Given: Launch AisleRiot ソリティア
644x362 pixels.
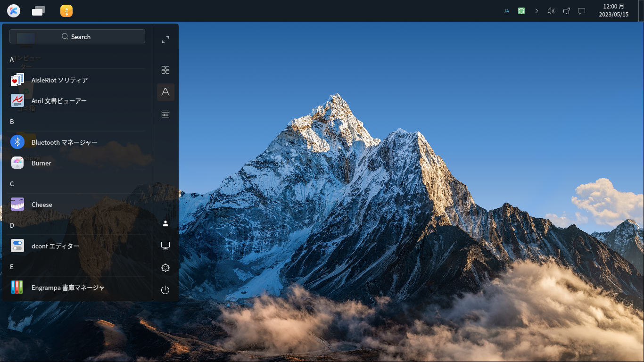Looking at the screenshot, I should pos(77,80).
